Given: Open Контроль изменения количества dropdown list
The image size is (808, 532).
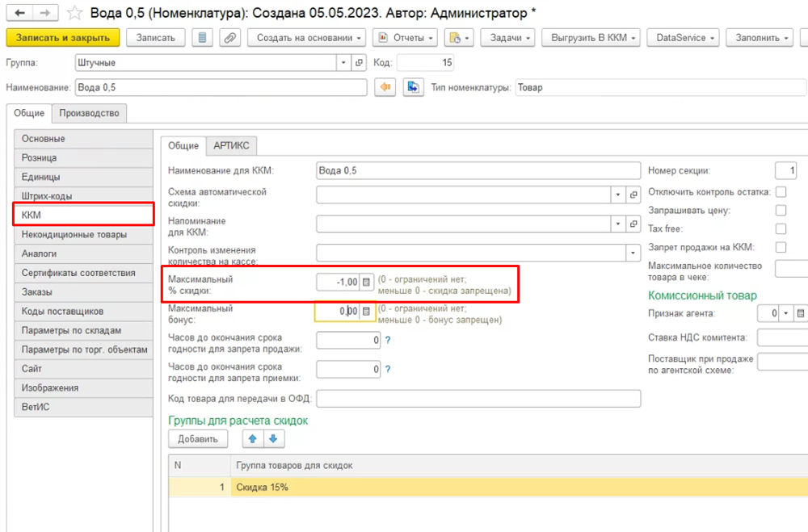Looking at the screenshot, I should (632, 253).
